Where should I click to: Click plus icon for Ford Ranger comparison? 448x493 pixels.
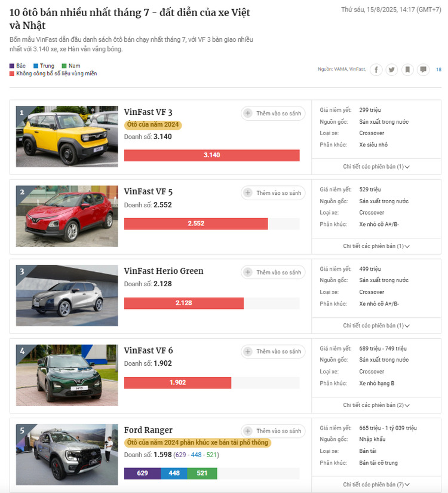click(248, 431)
